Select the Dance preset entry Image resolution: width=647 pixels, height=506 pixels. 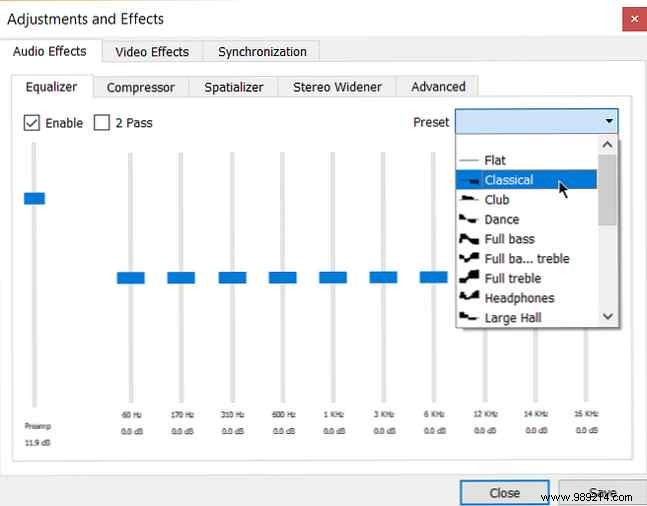click(x=527, y=219)
